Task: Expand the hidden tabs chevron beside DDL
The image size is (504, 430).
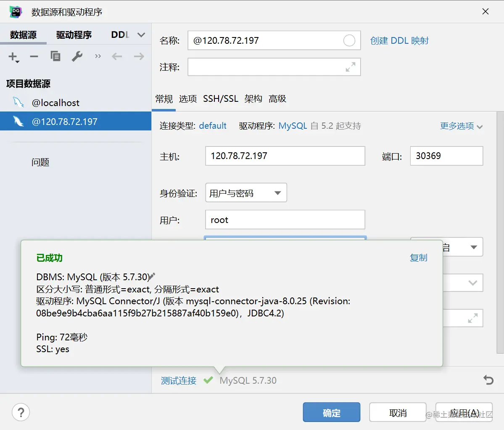Action: click(x=141, y=35)
